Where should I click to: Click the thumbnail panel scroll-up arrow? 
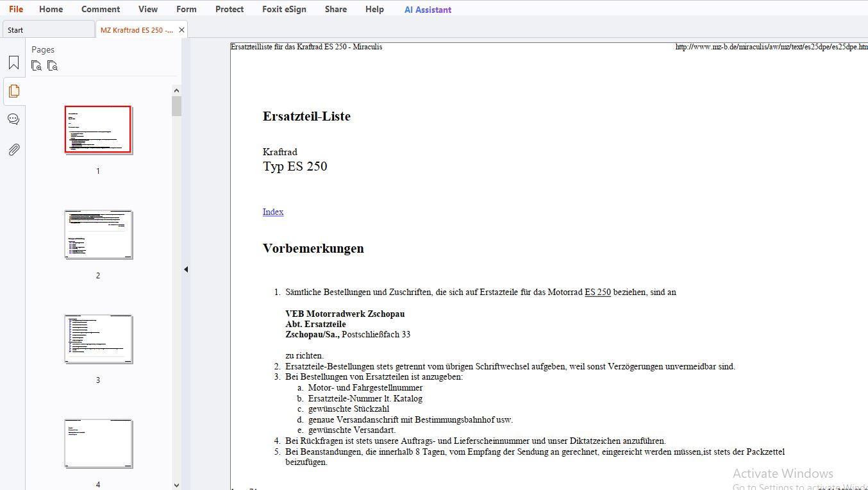coord(176,90)
